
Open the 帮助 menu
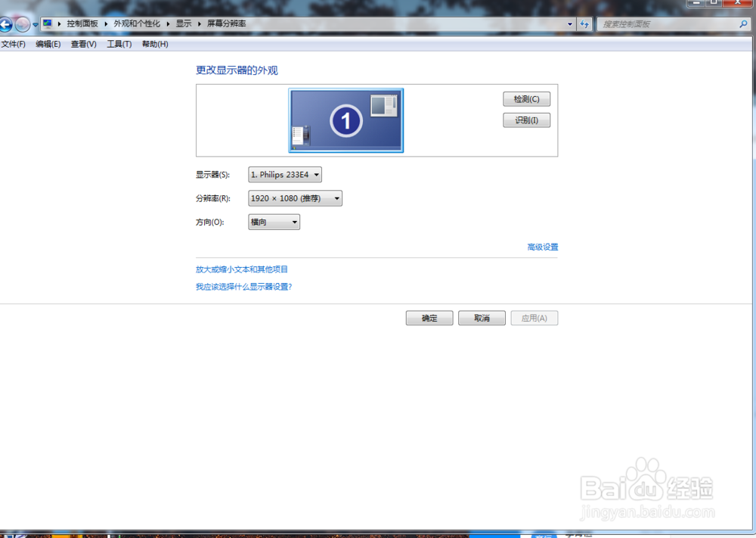click(153, 44)
